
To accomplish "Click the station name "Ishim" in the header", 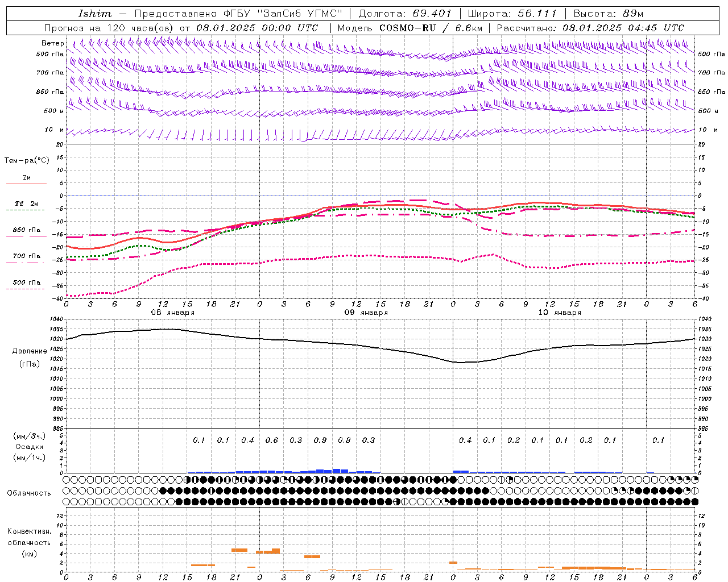I will (x=95, y=14).
